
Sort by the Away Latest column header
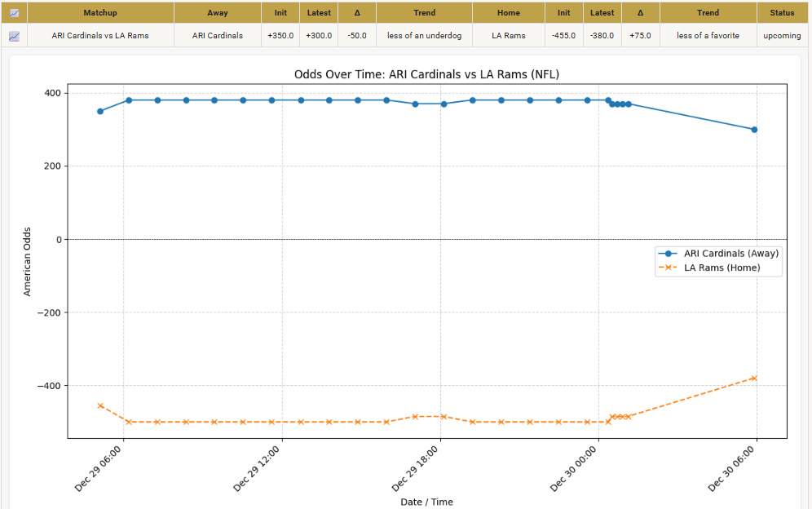pos(319,12)
